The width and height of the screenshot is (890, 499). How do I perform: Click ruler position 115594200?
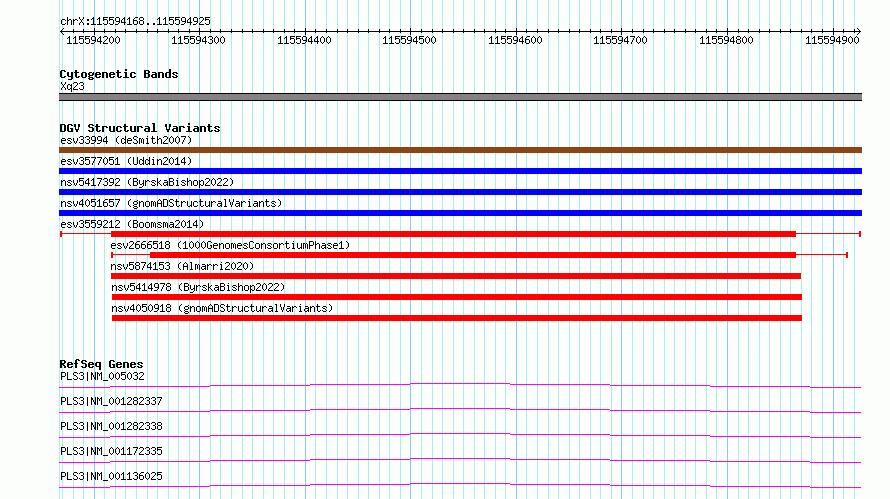tap(93, 40)
